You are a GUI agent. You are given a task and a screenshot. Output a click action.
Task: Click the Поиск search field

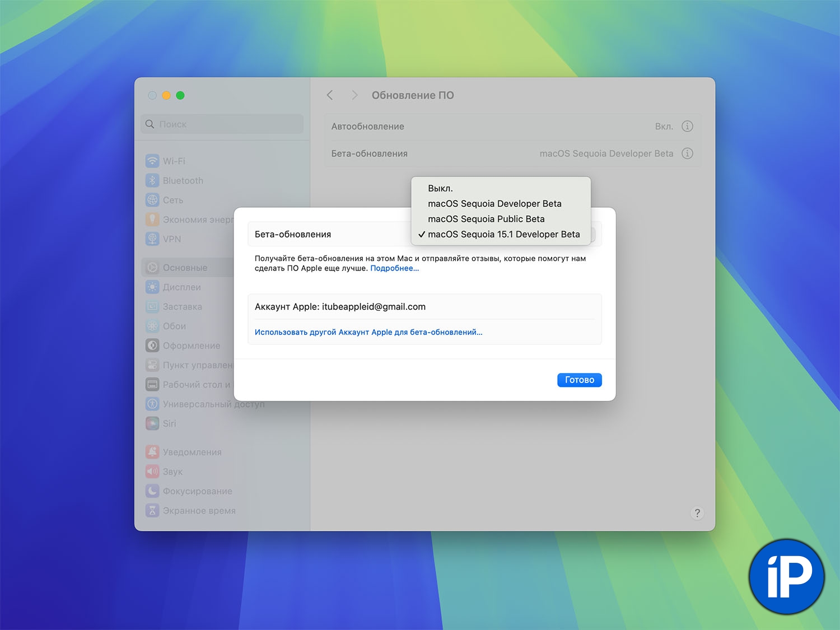tap(222, 124)
